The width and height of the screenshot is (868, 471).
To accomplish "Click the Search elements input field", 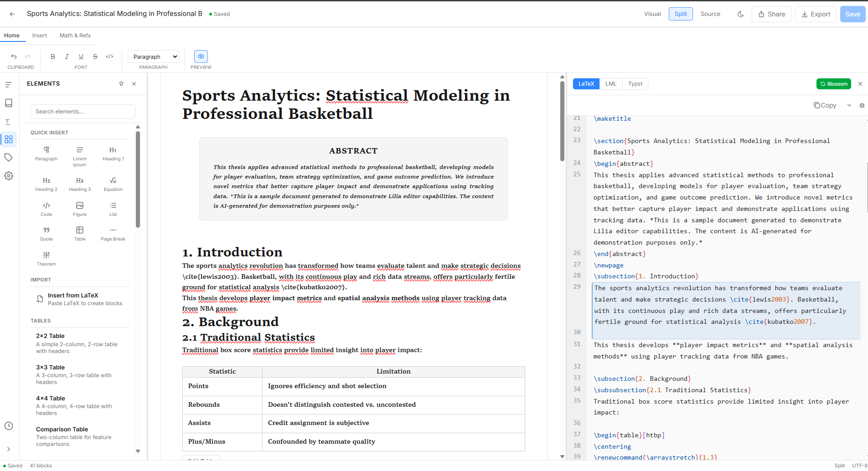I will [83, 112].
